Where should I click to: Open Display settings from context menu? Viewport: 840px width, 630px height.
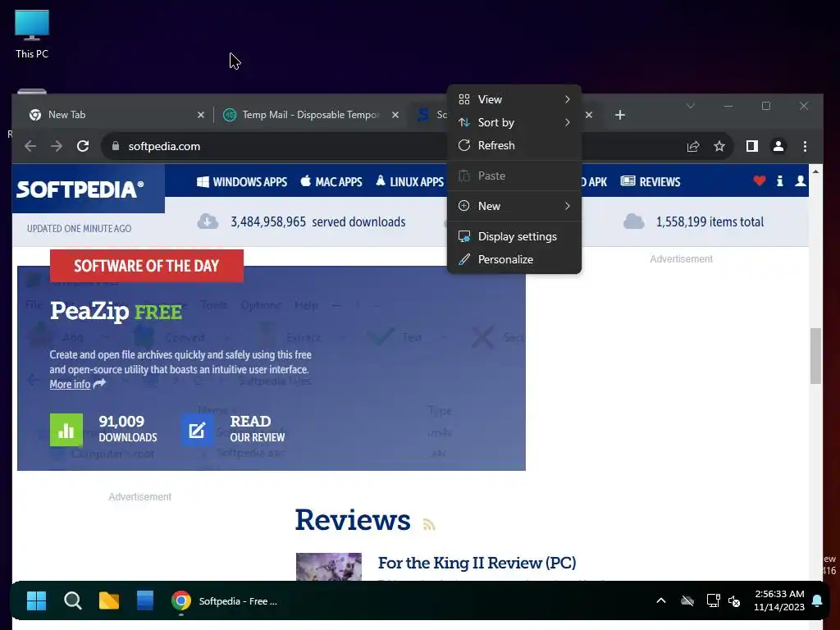(x=514, y=237)
